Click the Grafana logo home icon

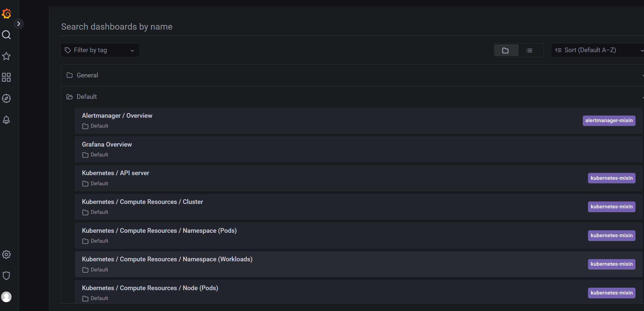[6, 13]
